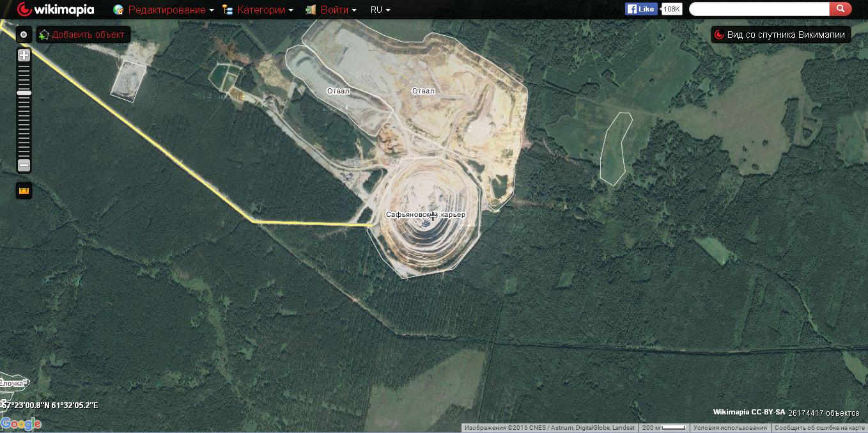Viewport: 868px width, 433px height.
Task: Select the Сафьяновский карьер map label
Action: tap(426, 215)
